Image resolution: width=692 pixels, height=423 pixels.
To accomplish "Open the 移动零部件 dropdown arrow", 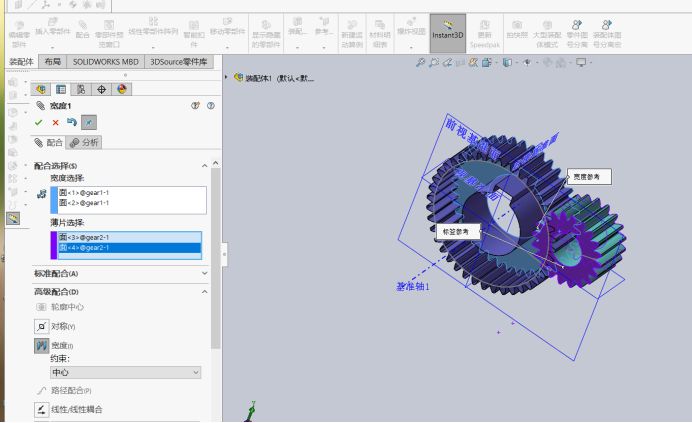I will click(227, 47).
